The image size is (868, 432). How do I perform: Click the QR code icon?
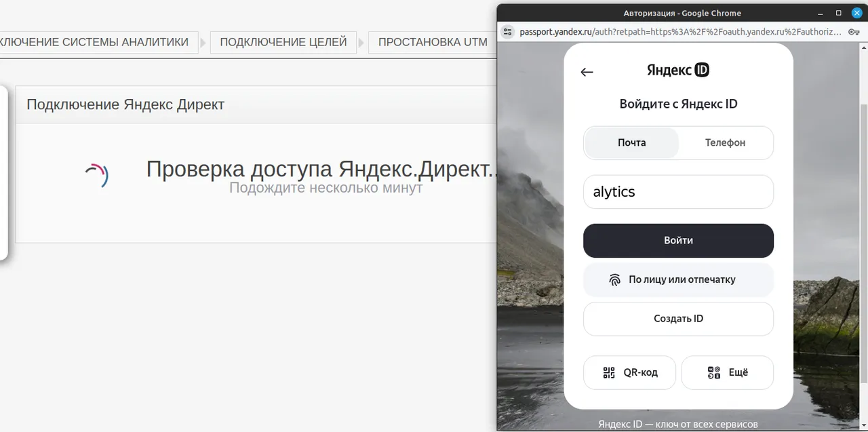609,372
